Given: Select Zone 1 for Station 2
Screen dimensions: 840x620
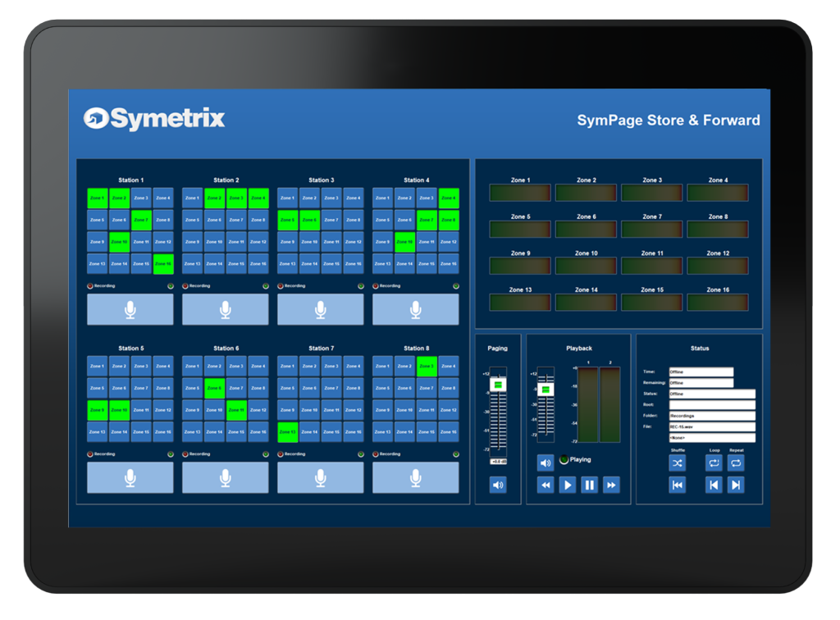Looking at the screenshot, I should pyautogui.click(x=192, y=198).
